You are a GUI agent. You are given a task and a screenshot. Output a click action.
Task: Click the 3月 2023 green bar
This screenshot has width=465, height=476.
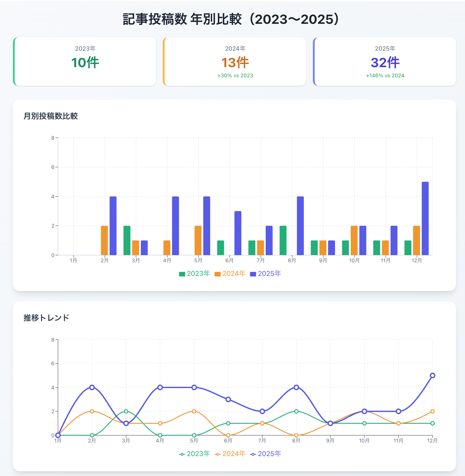(127, 240)
